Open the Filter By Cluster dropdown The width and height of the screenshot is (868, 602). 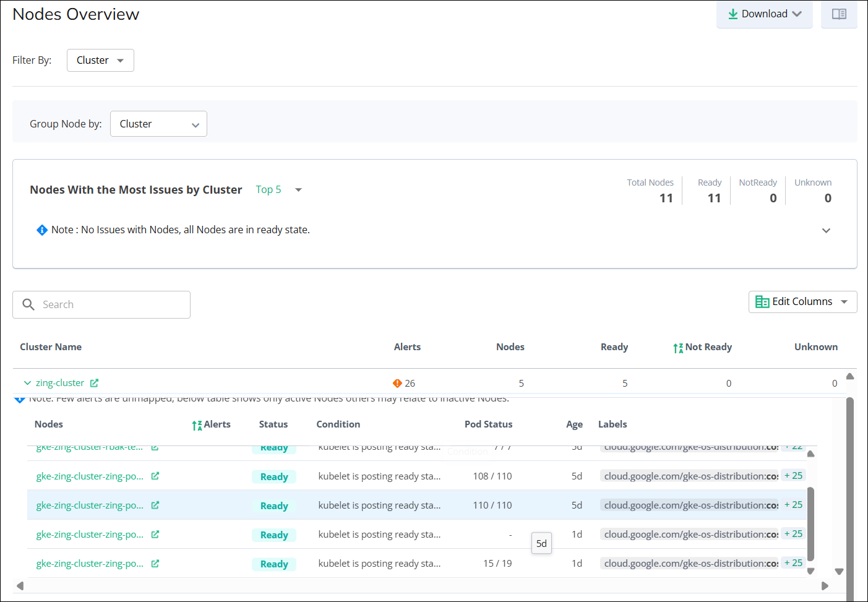coord(100,60)
